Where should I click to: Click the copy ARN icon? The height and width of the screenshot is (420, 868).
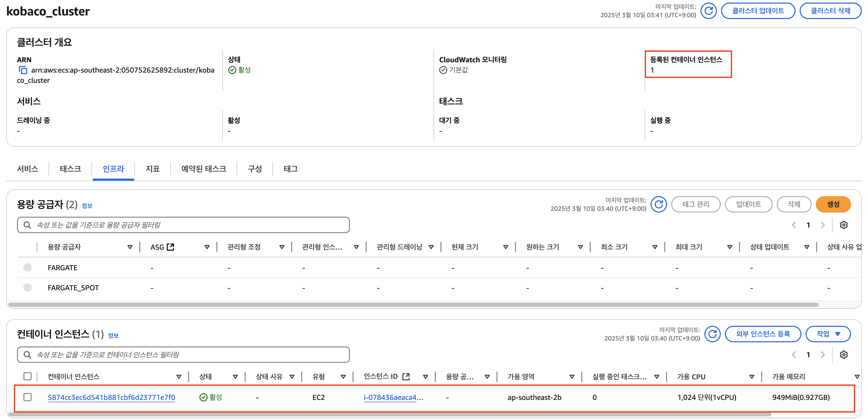tap(23, 70)
